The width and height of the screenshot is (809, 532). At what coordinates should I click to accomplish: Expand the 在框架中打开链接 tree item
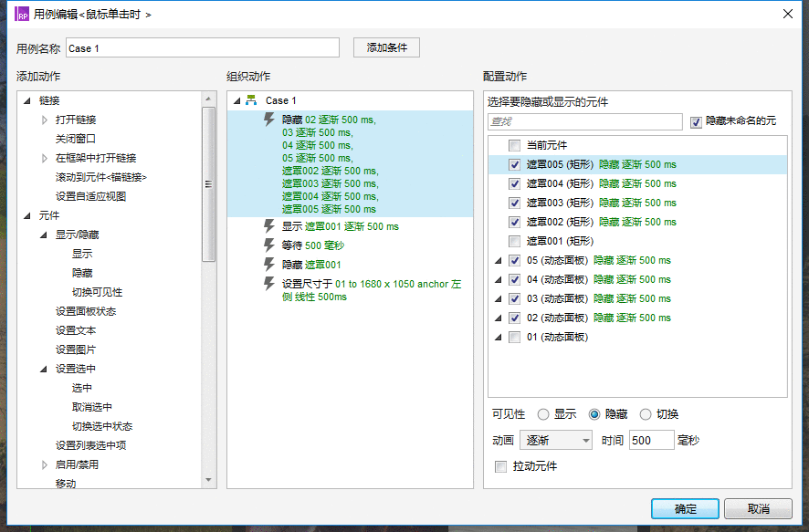pos(45,158)
